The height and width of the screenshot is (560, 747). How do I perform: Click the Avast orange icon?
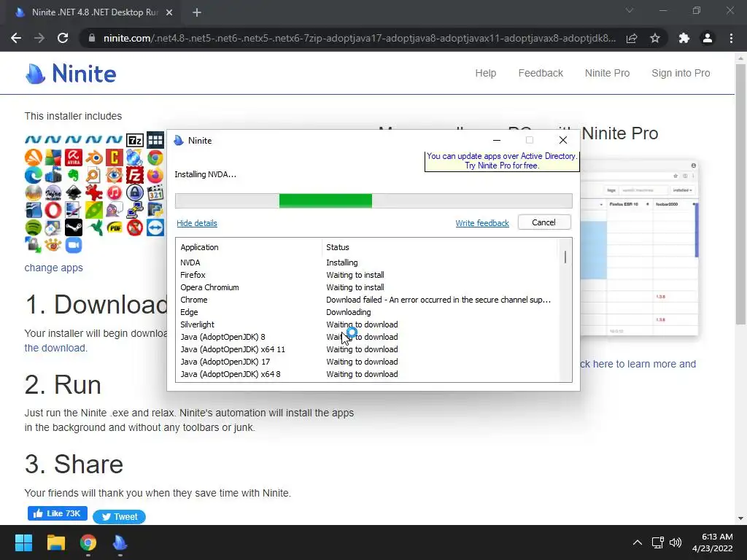[x=34, y=157]
